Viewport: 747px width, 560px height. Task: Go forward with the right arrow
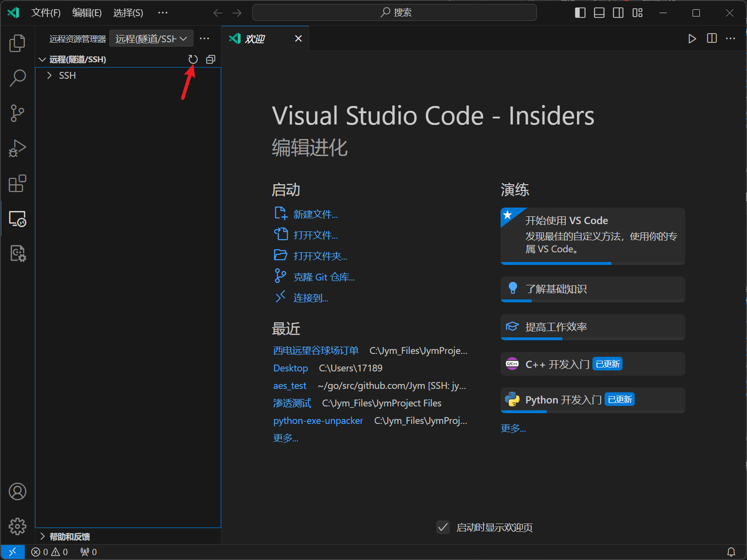tap(237, 13)
